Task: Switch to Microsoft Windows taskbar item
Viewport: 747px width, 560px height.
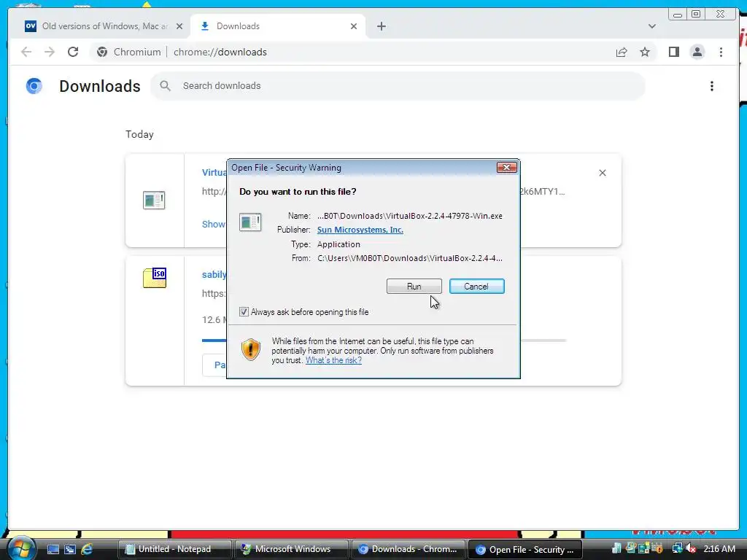Action: (x=291, y=549)
